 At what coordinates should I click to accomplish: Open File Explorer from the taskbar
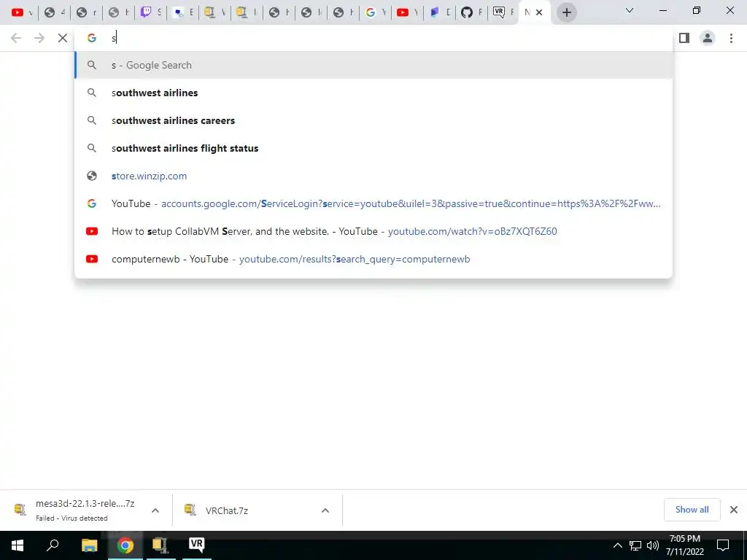coord(89,545)
